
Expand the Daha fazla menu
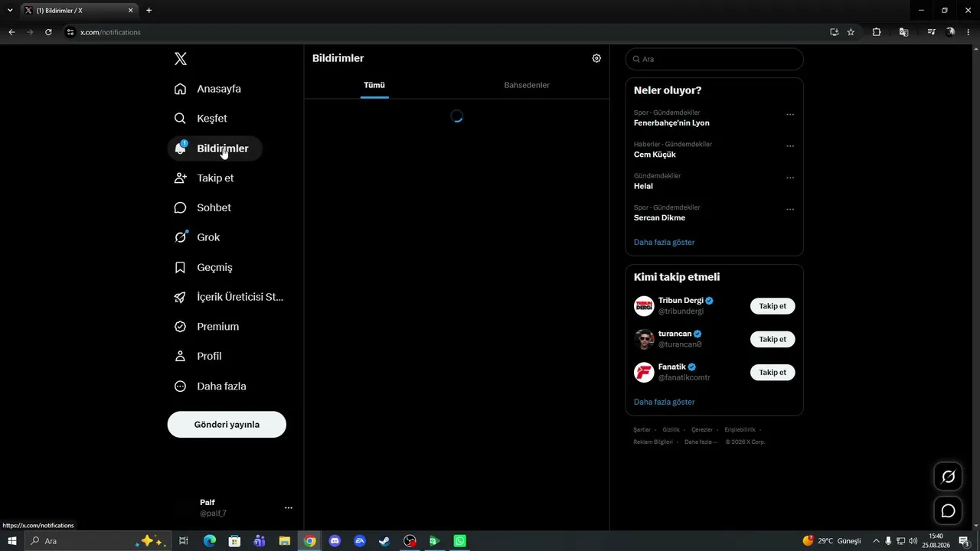211,386
